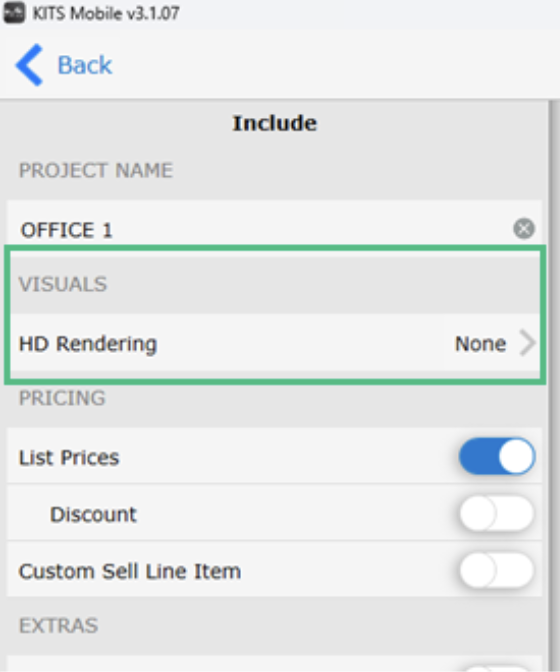Tap the blue back chevron arrow

(x=29, y=65)
